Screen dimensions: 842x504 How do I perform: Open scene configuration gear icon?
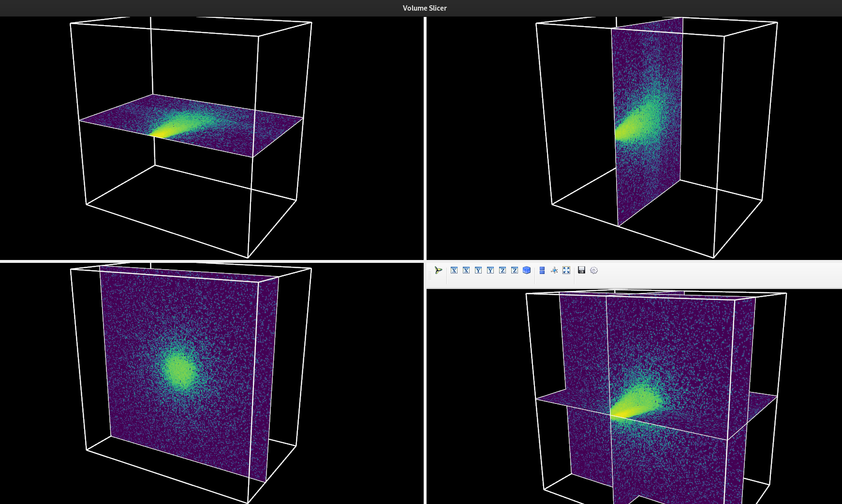pos(594,270)
